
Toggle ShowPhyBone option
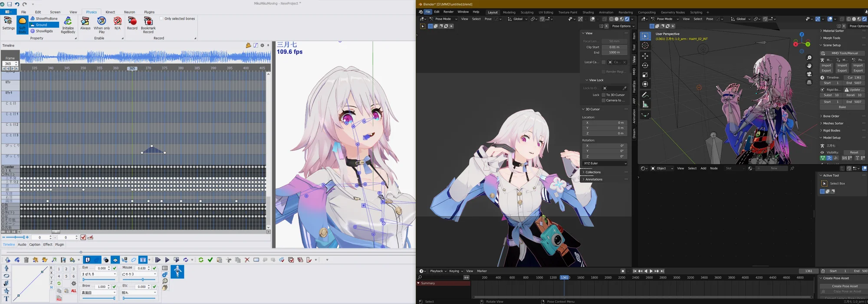tap(44, 19)
